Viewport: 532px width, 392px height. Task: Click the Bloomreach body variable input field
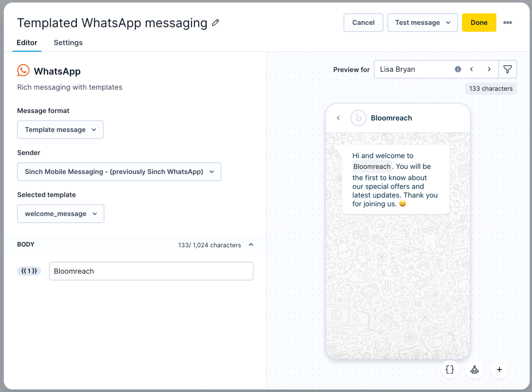(151, 271)
